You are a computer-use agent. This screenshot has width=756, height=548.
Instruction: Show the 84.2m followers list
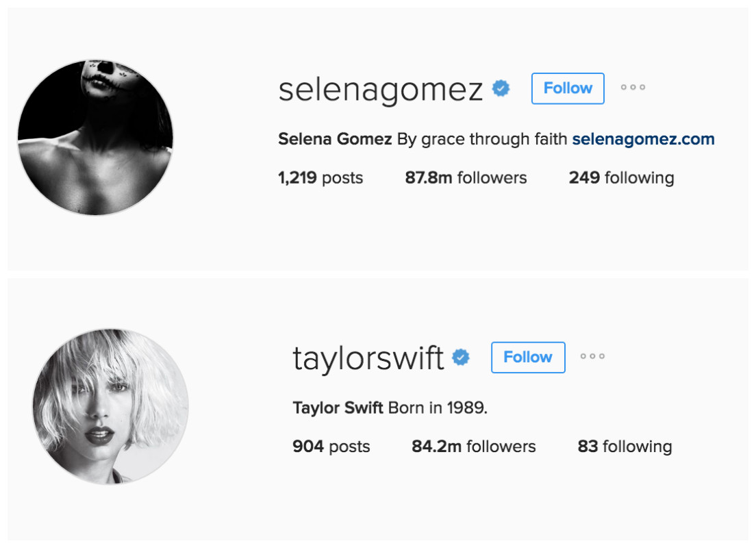pos(473,447)
